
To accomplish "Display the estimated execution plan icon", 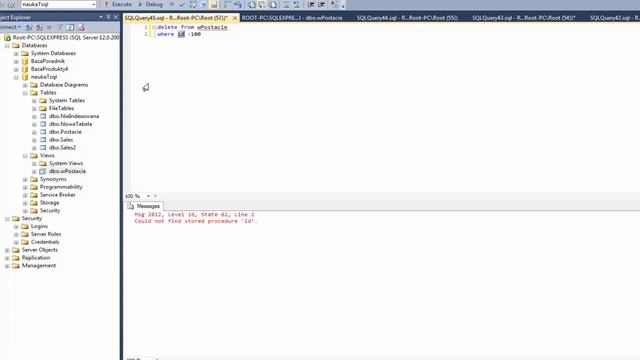I will pyautogui.click(x=193, y=4).
